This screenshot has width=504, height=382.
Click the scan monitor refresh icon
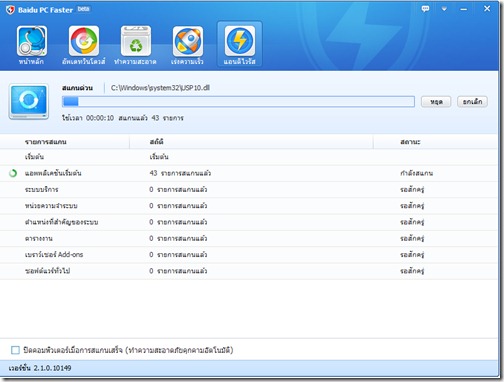click(x=29, y=101)
